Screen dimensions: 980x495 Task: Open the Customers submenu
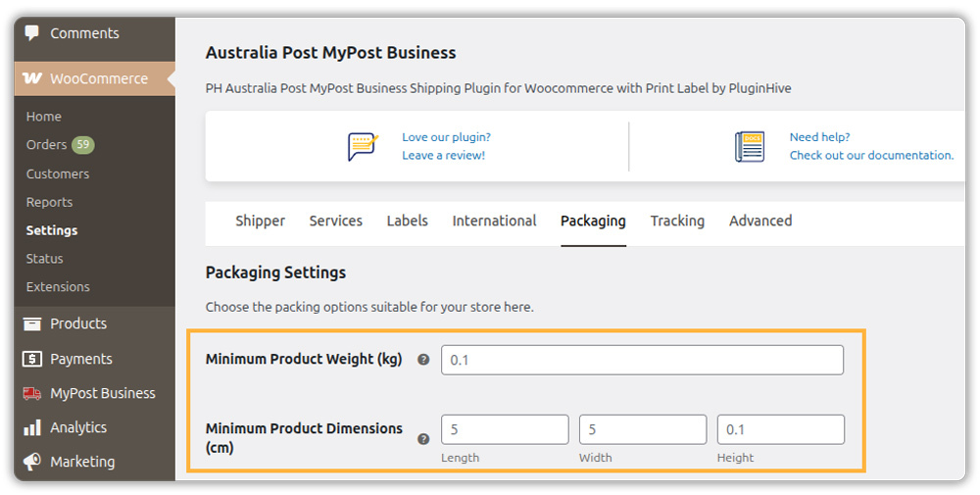tap(58, 173)
